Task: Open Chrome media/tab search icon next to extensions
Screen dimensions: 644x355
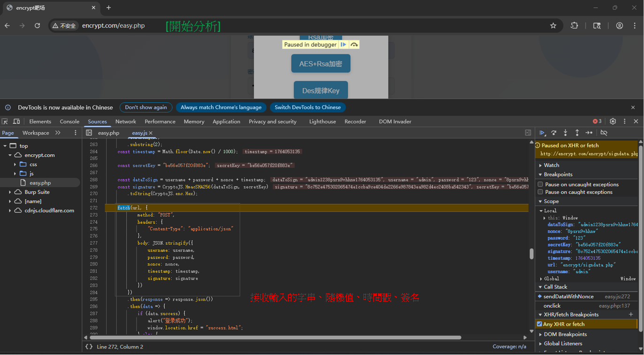Action: click(597, 26)
